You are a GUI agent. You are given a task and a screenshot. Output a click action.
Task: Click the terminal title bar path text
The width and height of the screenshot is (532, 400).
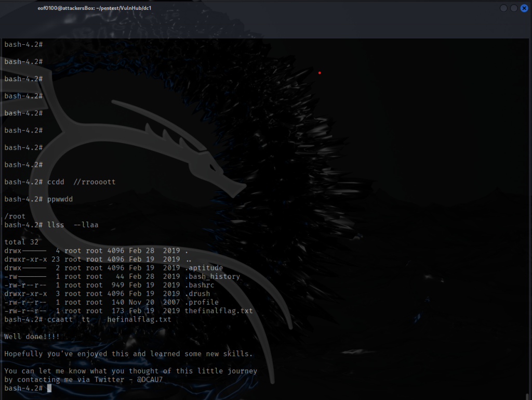(95, 8)
